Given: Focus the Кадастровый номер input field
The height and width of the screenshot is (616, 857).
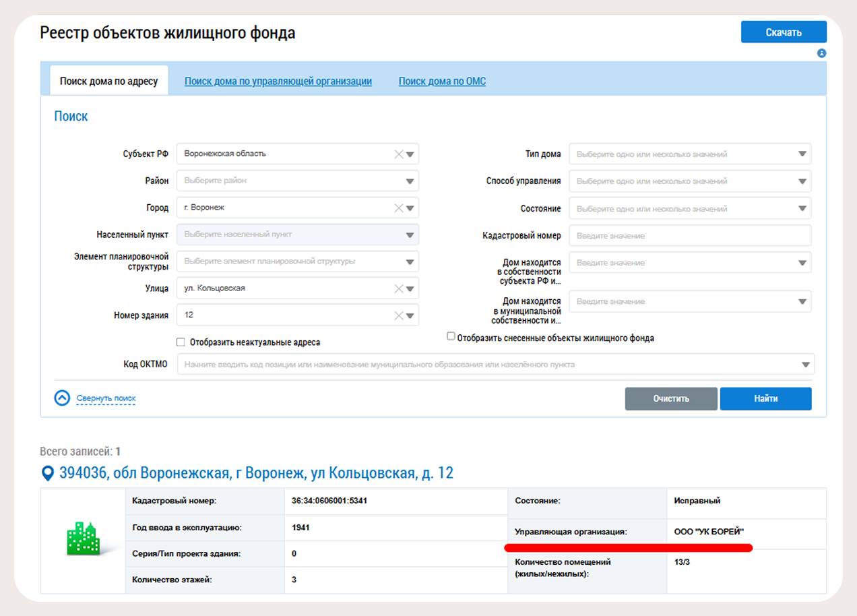Looking at the screenshot, I should [689, 236].
